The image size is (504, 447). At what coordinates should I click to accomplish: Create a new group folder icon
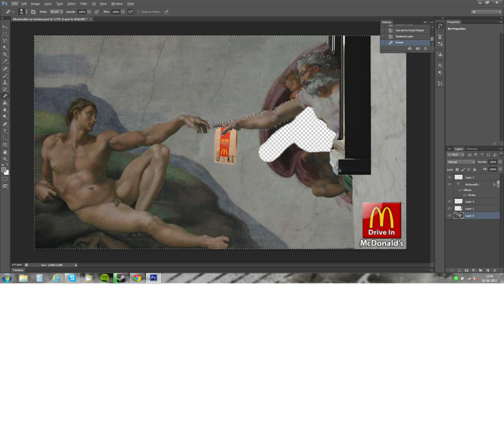click(480, 270)
